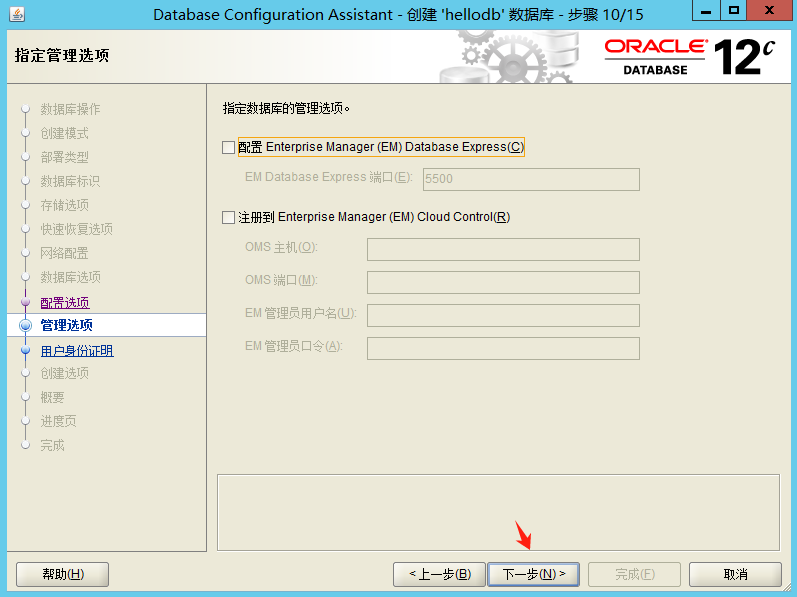Image resolution: width=797 pixels, height=597 pixels.
Task: Cancel the wizard with 取消 button
Action: coord(735,575)
